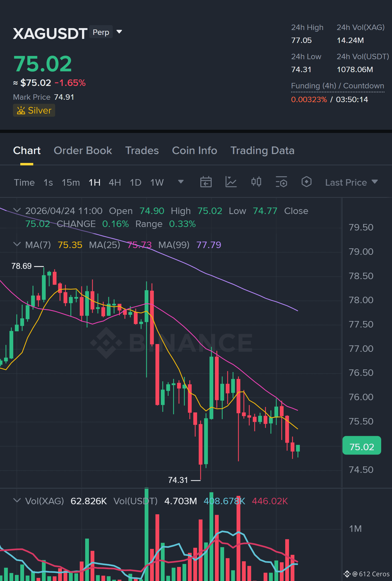Switch to the Trading Data tab
The image size is (392, 581).
[x=262, y=151]
